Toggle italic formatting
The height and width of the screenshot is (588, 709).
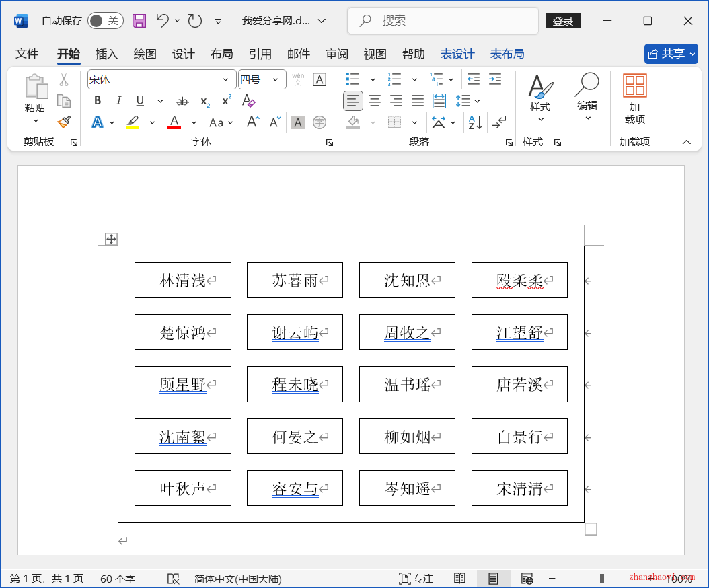click(x=118, y=100)
